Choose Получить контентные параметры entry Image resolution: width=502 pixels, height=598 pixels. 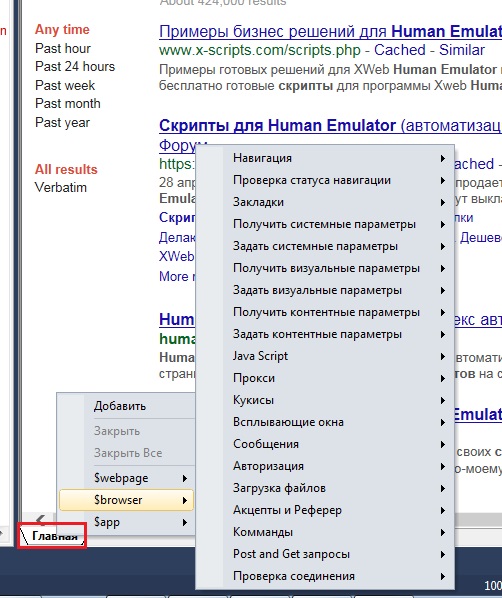[x=325, y=312]
